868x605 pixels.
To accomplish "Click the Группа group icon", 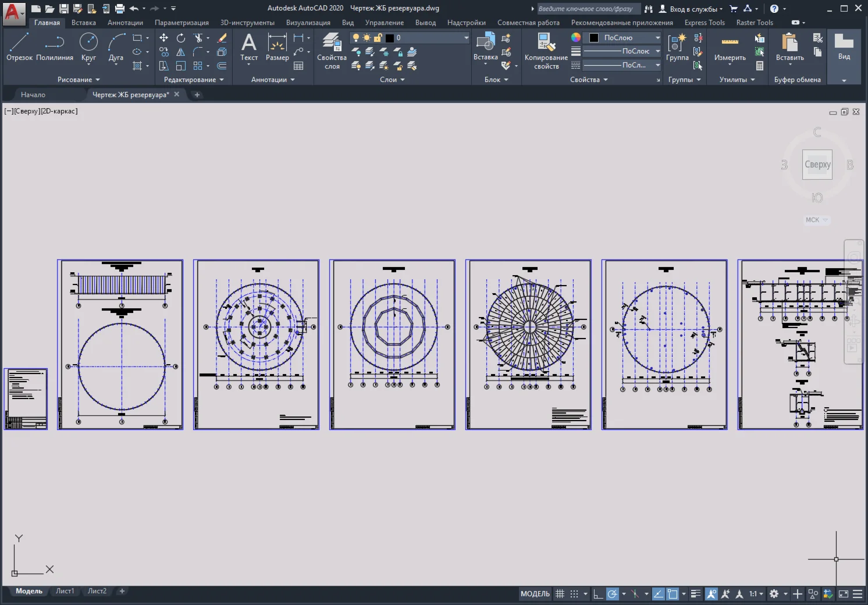I will pyautogui.click(x=677, y=47).
